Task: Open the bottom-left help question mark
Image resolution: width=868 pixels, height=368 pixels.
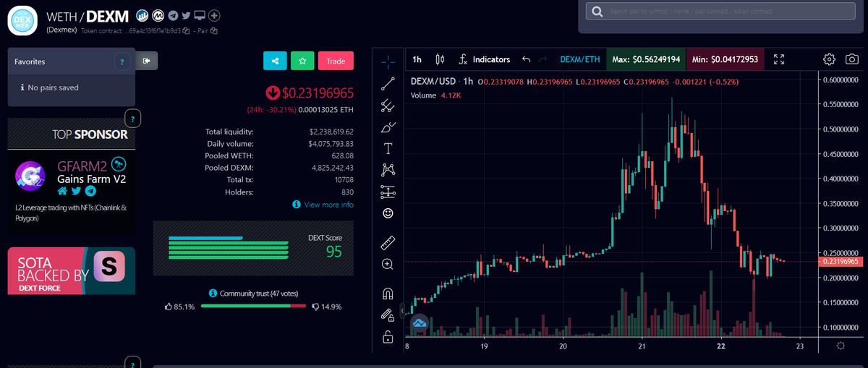Action: point(132,362)
